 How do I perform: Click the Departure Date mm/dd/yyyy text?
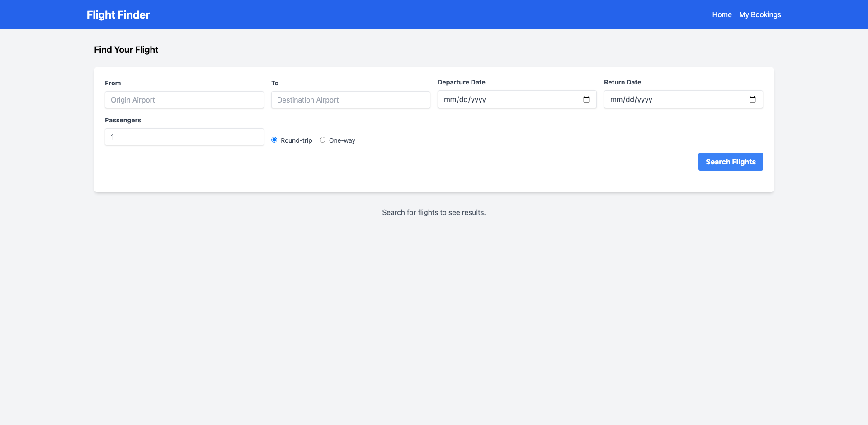click(x=465, y=100)
